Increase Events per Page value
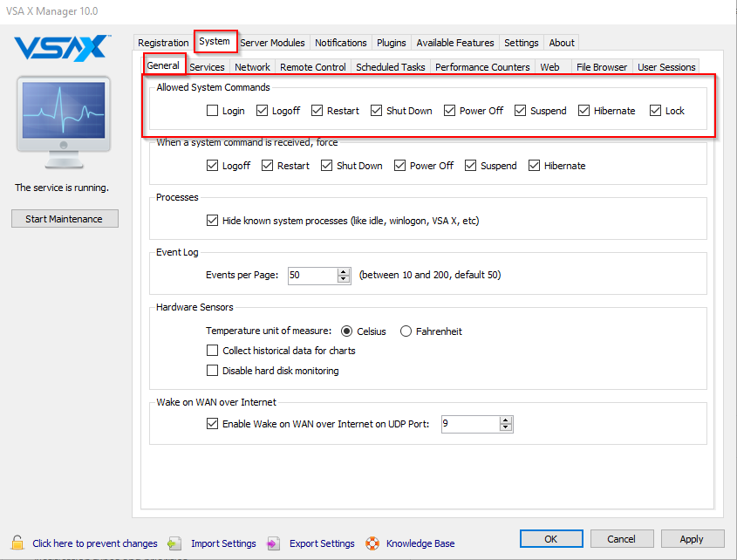 click(344, 272)
